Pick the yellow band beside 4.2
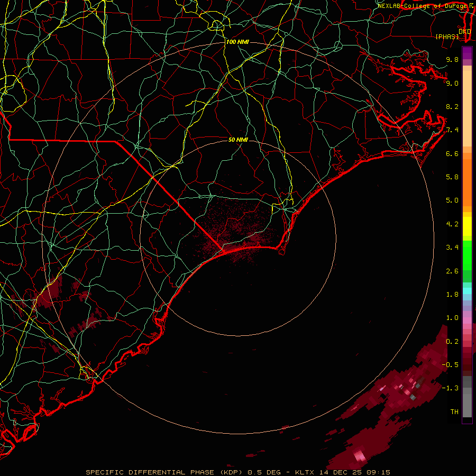 click(467, 226)
